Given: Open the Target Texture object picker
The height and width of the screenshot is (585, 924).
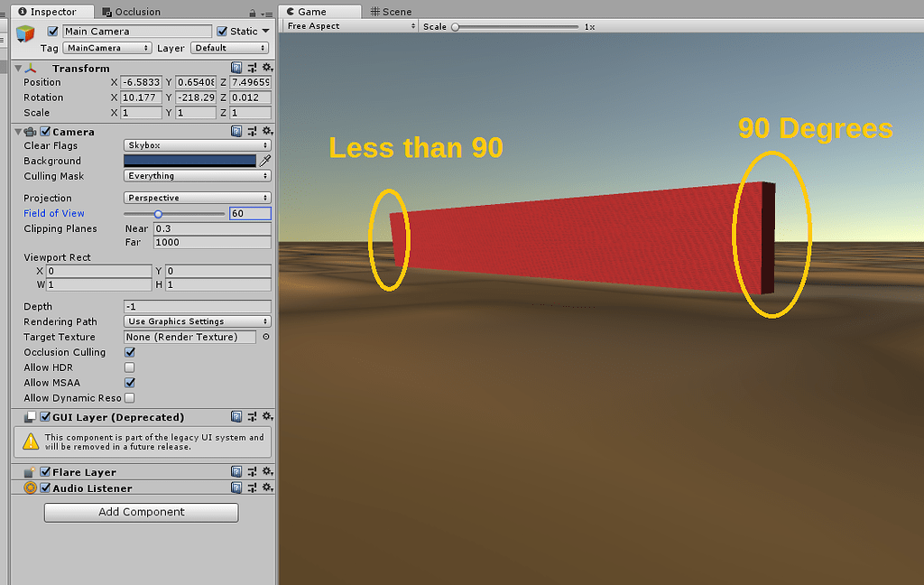Looking at the screenshot, I should pyautogui.click(x=264, y=337).
